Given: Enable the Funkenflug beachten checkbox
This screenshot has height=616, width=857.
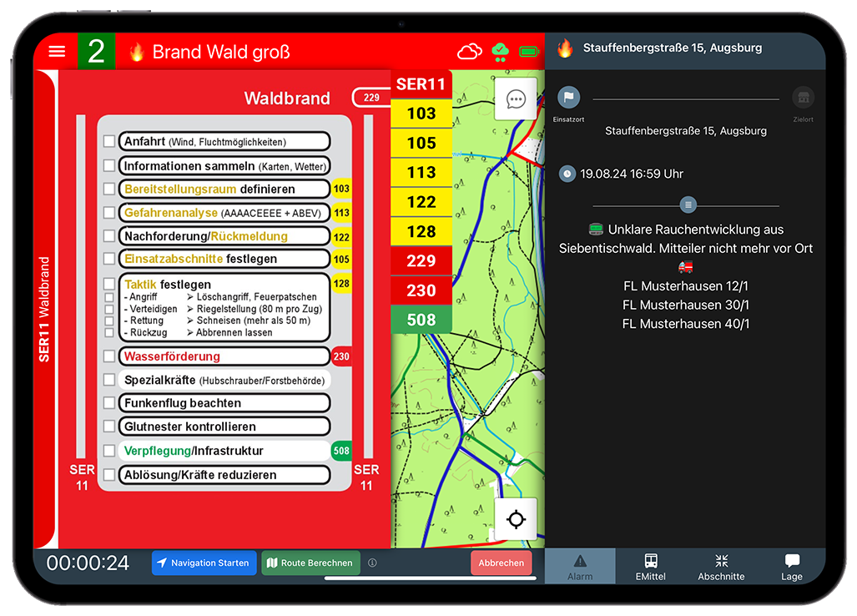Looking at the screenshot, I should coord(109,403).
